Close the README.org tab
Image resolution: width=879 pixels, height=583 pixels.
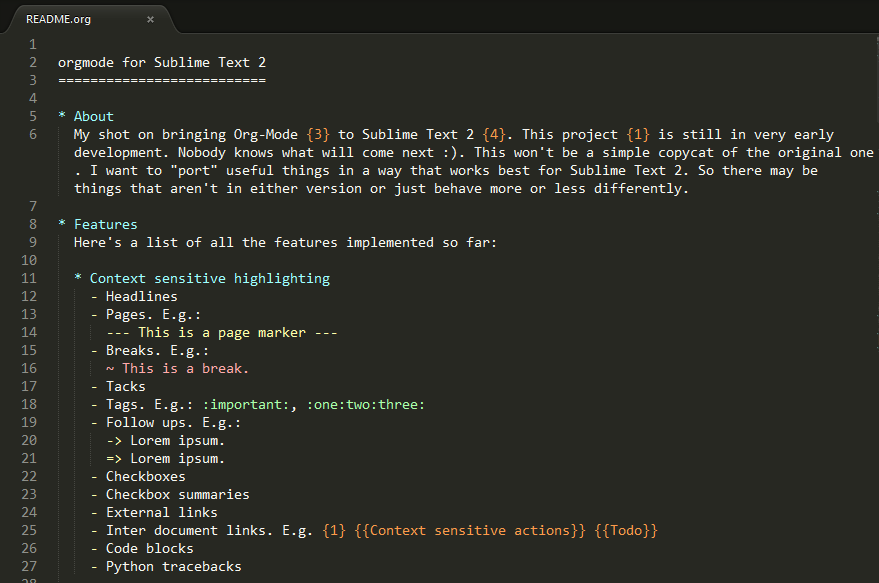tap(150, 19)
